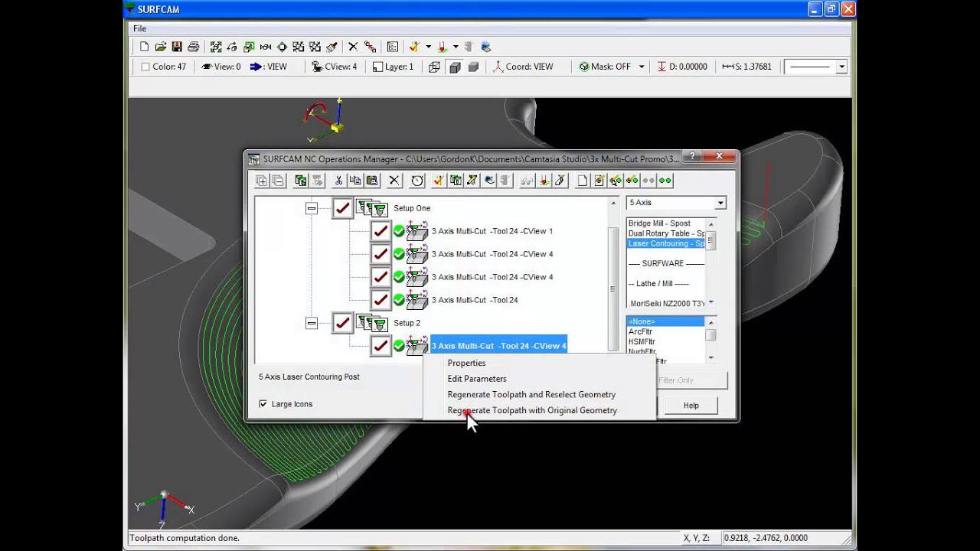
Task: Select MoriSeiki NZ2000 post in list
Action: point(665,304)
